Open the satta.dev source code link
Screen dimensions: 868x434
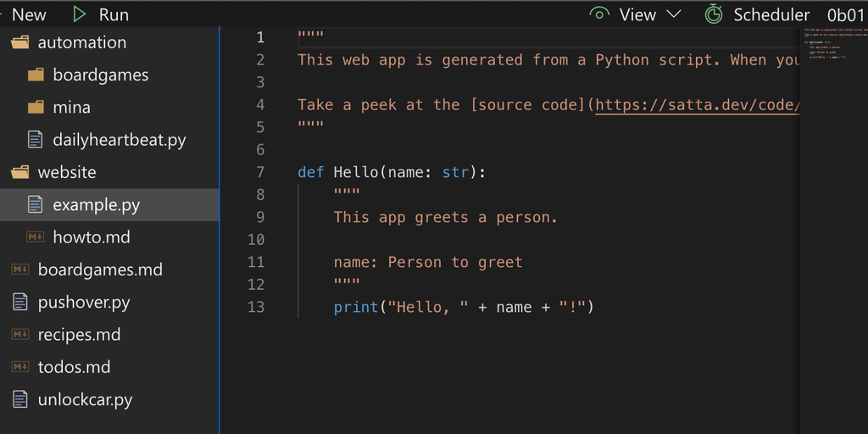pos(697,105)
